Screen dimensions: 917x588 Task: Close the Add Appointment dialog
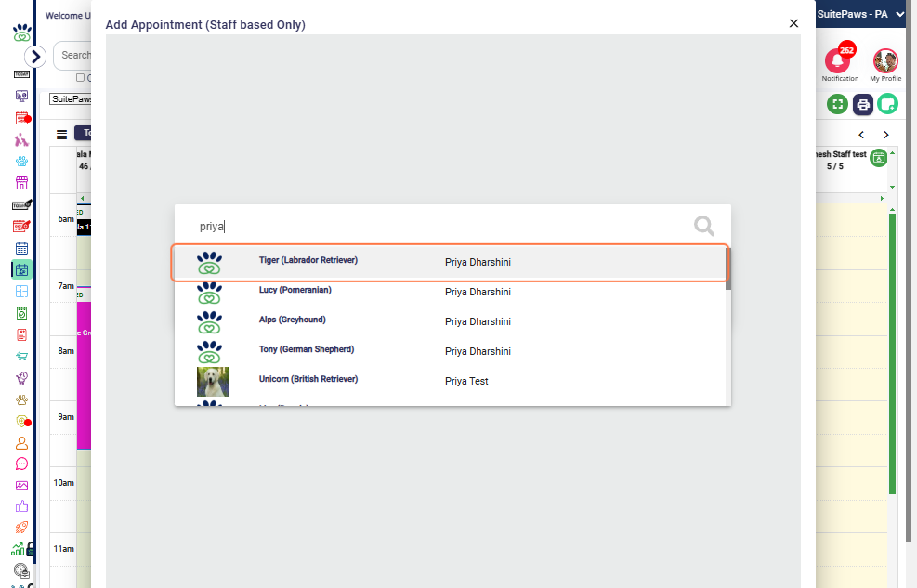[793, 23]
